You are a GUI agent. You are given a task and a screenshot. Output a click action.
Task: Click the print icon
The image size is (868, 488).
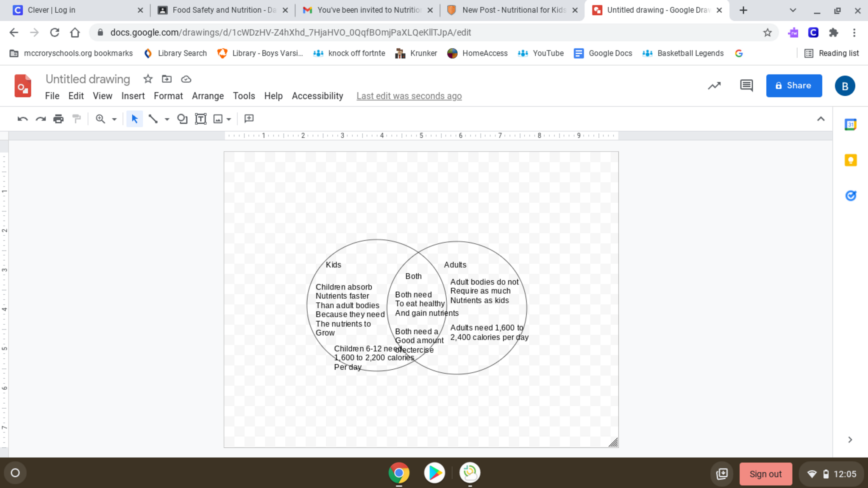[x=58, y=119]
